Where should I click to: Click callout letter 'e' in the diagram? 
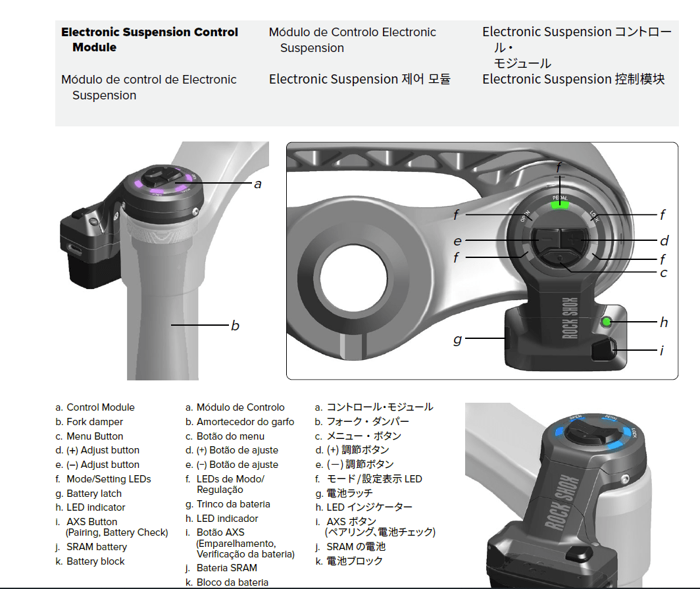458,241
